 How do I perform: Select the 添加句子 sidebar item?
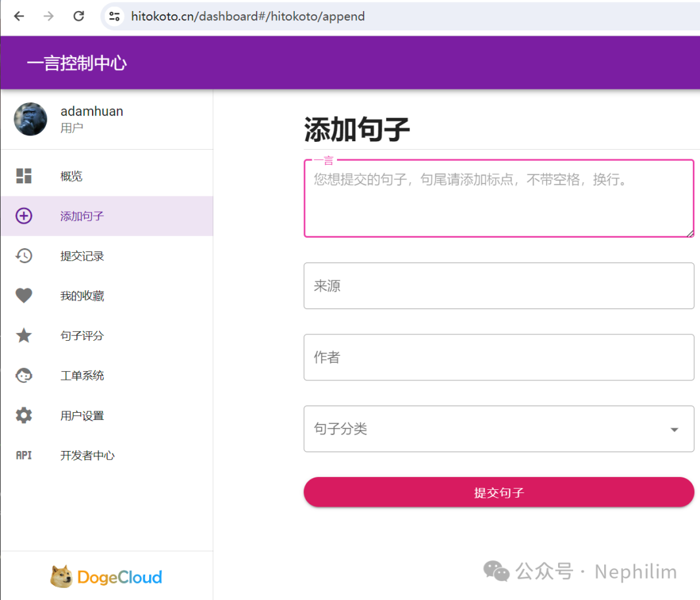pos(107,216)
